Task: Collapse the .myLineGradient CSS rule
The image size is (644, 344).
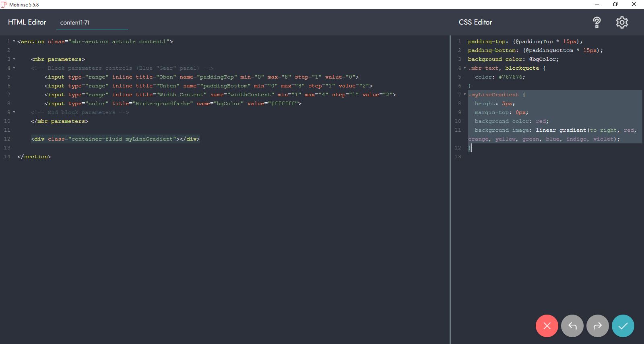Action: coord(465,95)
